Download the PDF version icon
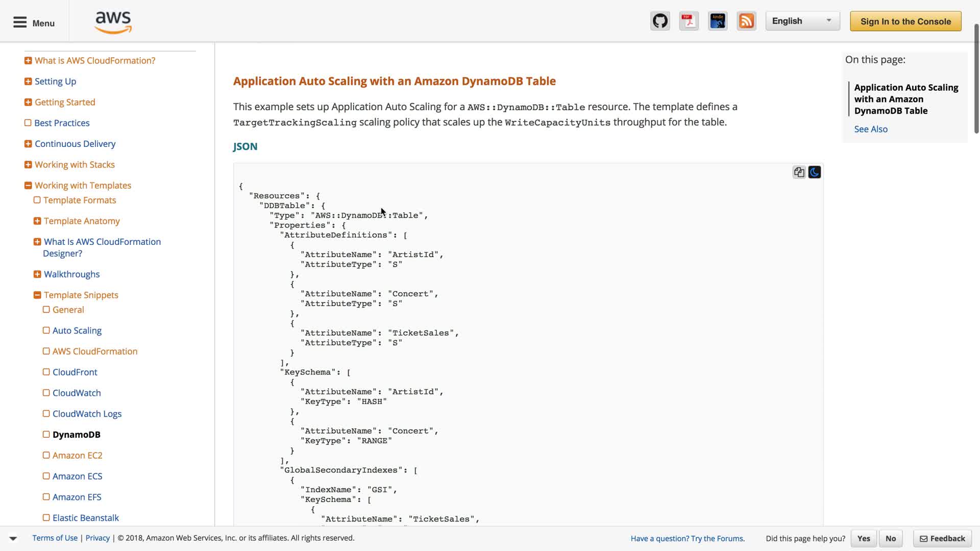The width and height of the screenshot is (980, 551). pos(689,21)
